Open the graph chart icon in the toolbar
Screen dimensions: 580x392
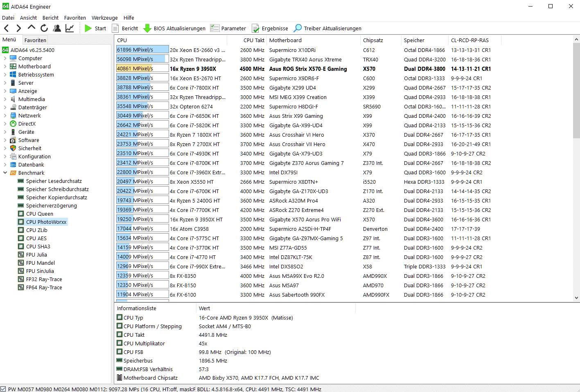pos(70,28)
